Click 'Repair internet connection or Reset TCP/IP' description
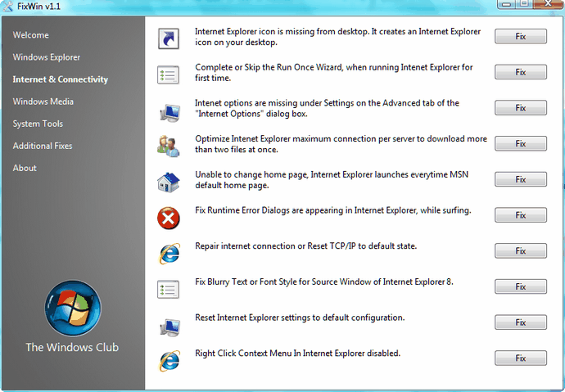This screenshot has height=392, width=565. pos(306,246)
